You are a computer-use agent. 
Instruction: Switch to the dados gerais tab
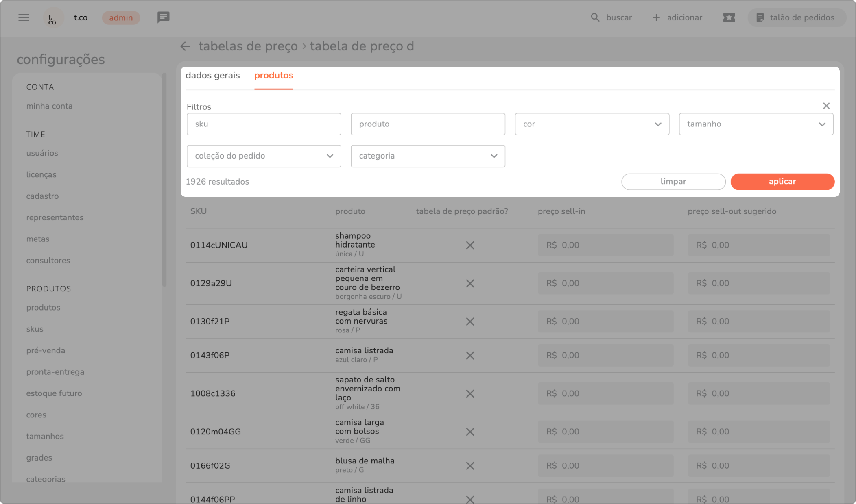coord(212,76)
